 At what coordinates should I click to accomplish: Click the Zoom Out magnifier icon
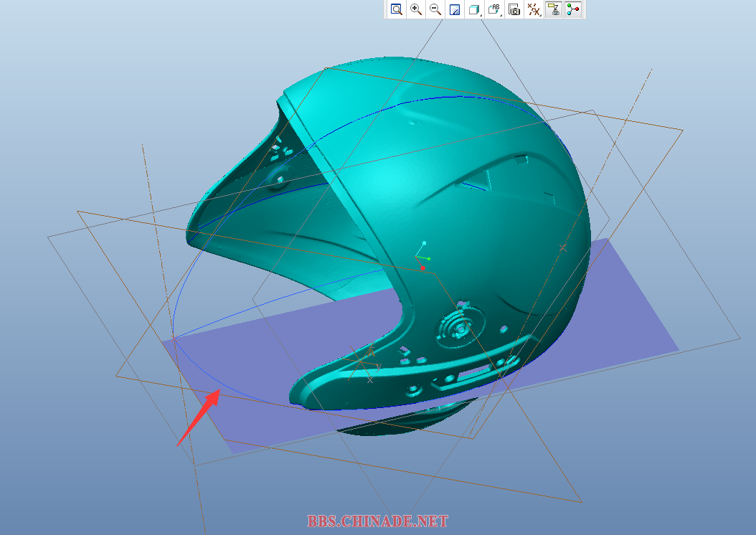(435, 9)
